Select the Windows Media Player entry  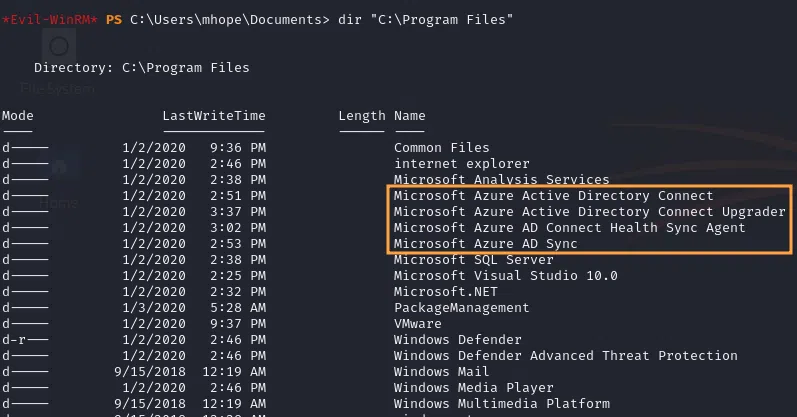(x=474, y=388)
